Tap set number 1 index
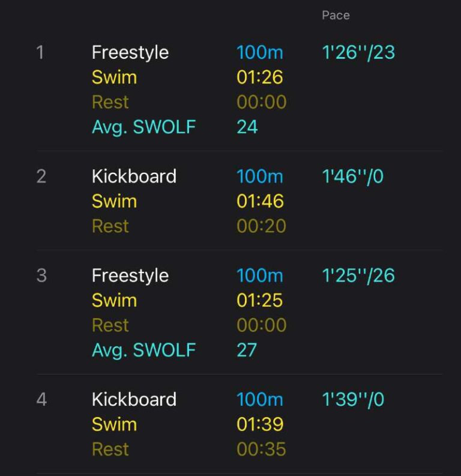Viewport: 461px width, 476px height. coord(40,53)
